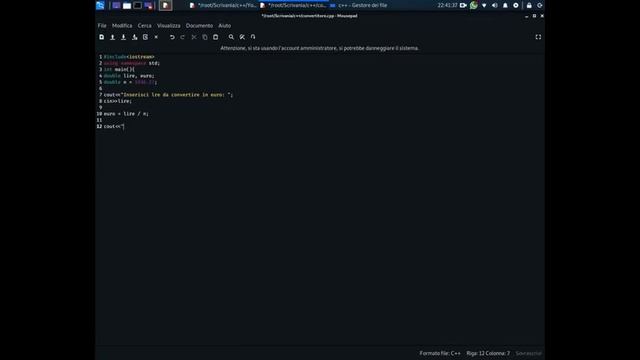The width and height of the screenshot is (640, 360).
Task: Place cursor on the #include<iostream> line
Action: pos(129,57)
